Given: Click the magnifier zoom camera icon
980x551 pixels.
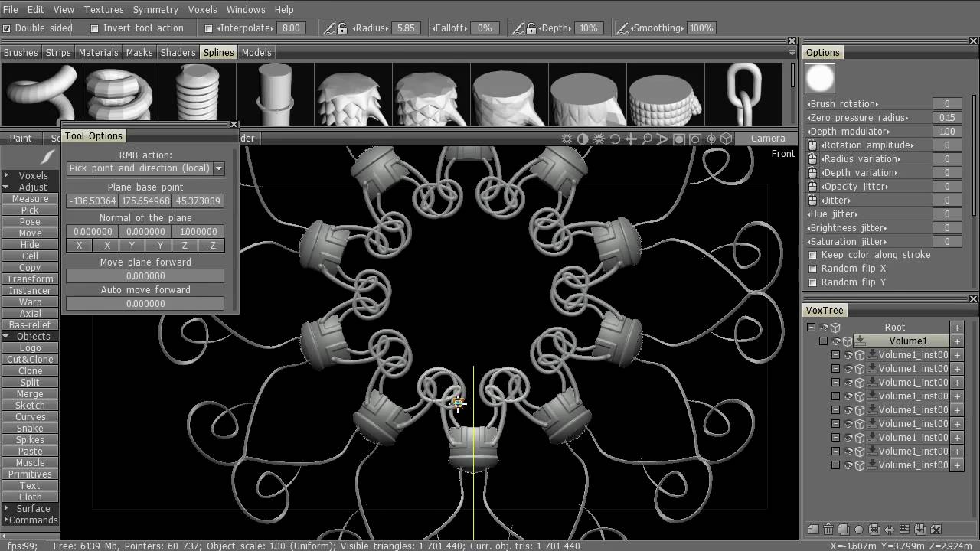Looking at the screenshot, I should click(x=647, y=139).
